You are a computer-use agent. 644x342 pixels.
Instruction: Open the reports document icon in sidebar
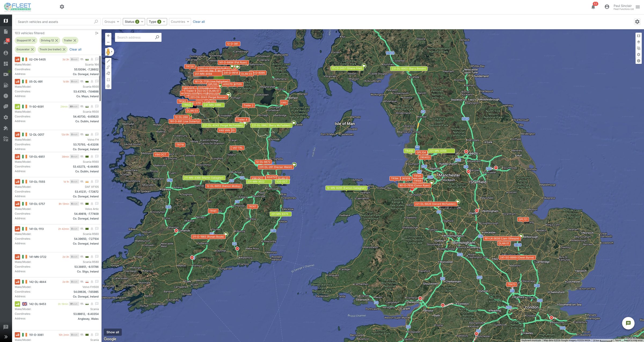click(6, 31)
